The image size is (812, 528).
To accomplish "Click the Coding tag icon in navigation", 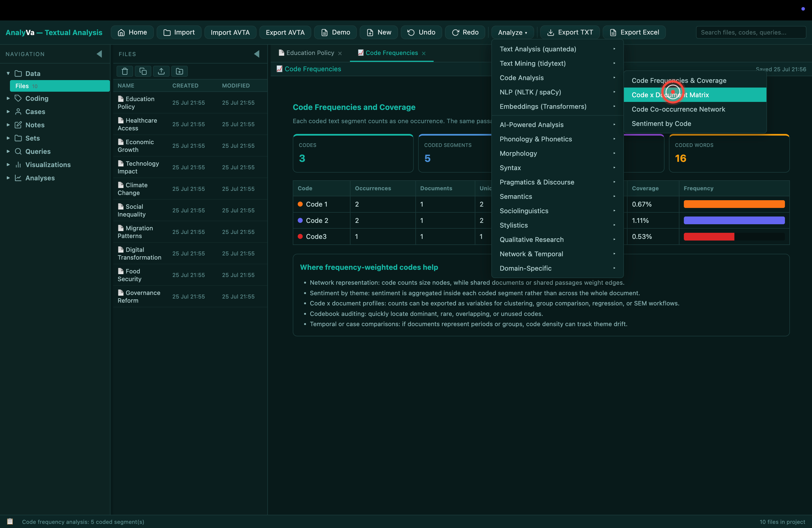I will [18, 98].
